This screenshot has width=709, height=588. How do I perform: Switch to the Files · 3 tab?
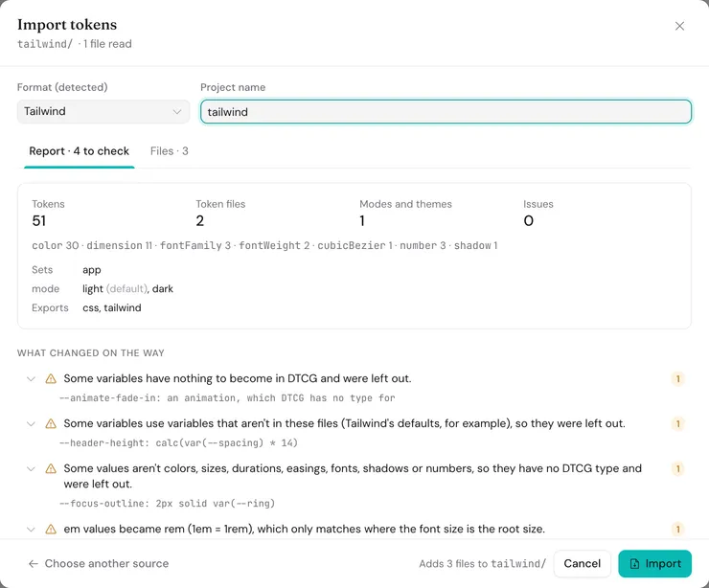(x=170, y=151)
